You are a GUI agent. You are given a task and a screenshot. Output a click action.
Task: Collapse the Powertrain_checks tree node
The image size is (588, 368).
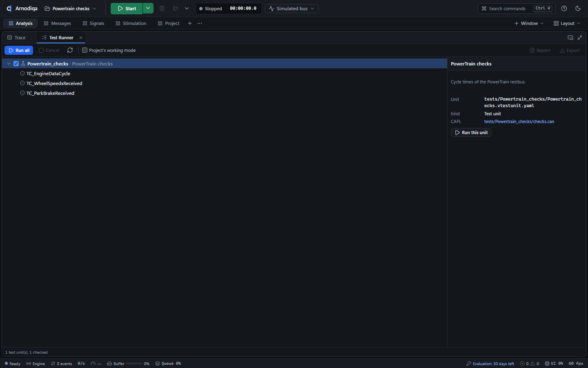[9, 64]
